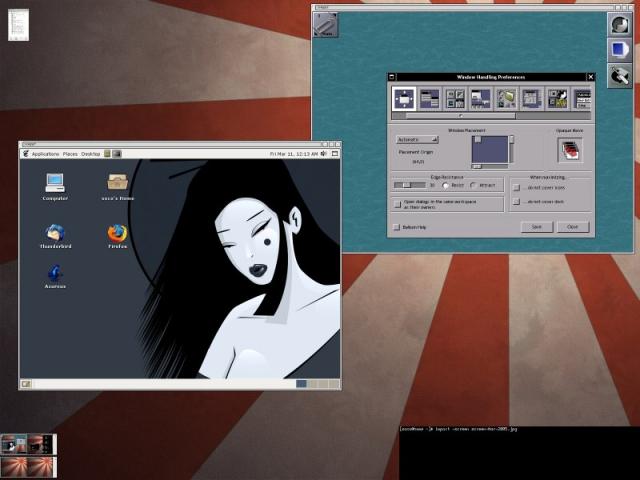Open the Azureus desktop icon
The width and height of the screenshot is (640, 480).
click(54, 272)
